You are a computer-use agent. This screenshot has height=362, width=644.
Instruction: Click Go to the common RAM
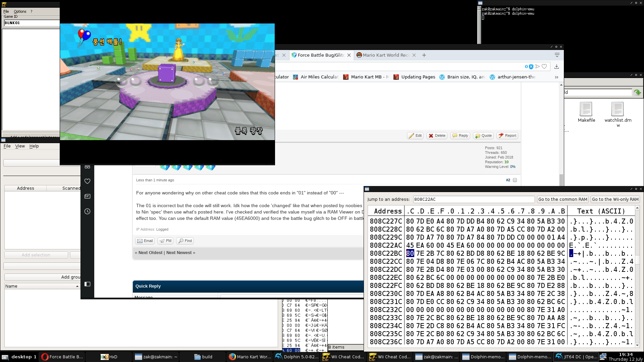tap(562, 199)
